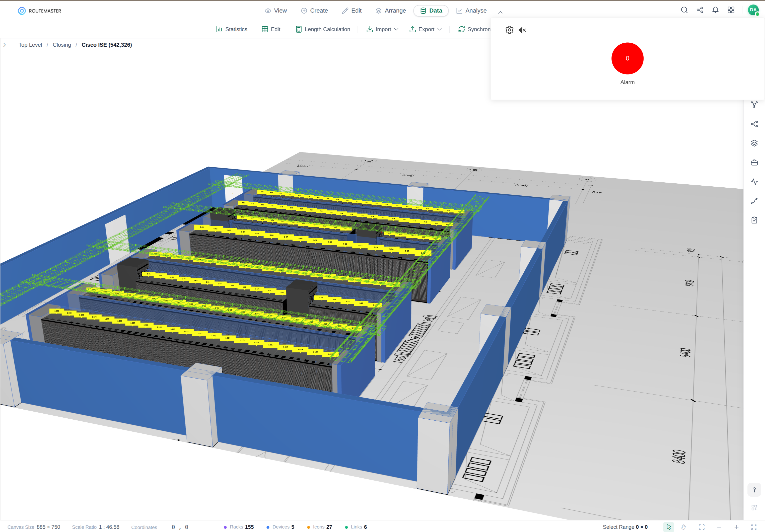Enter fullscreen with expand arrows
Image resolution: width=765 pixels, height=532 pixels.
point(754,527)
